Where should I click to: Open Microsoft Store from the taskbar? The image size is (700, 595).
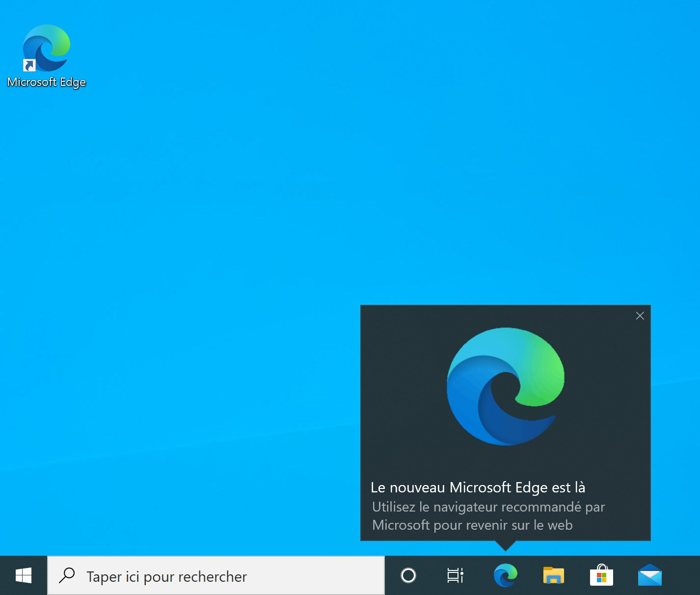pyautogui.click(x=601, y=575)
